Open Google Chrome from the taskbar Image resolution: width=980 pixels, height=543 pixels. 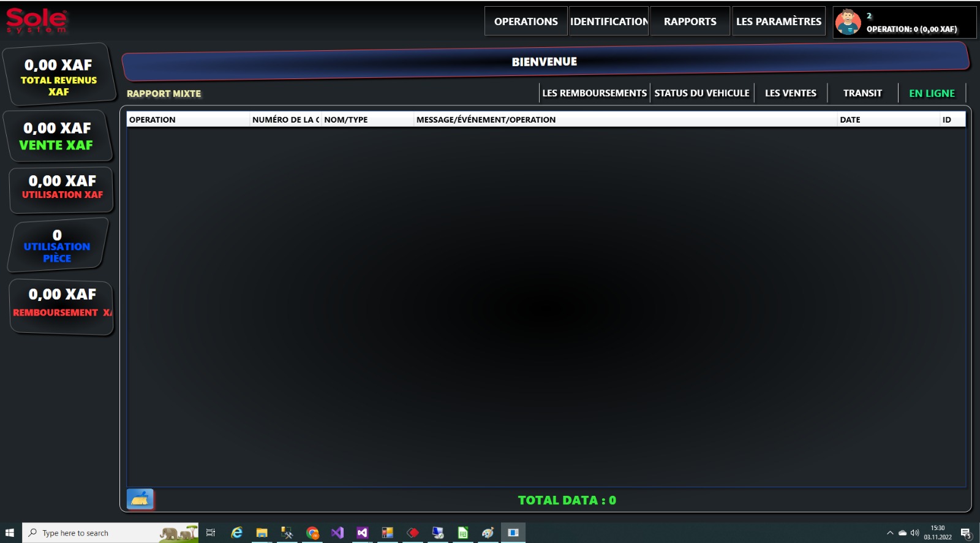coord(312,533)
